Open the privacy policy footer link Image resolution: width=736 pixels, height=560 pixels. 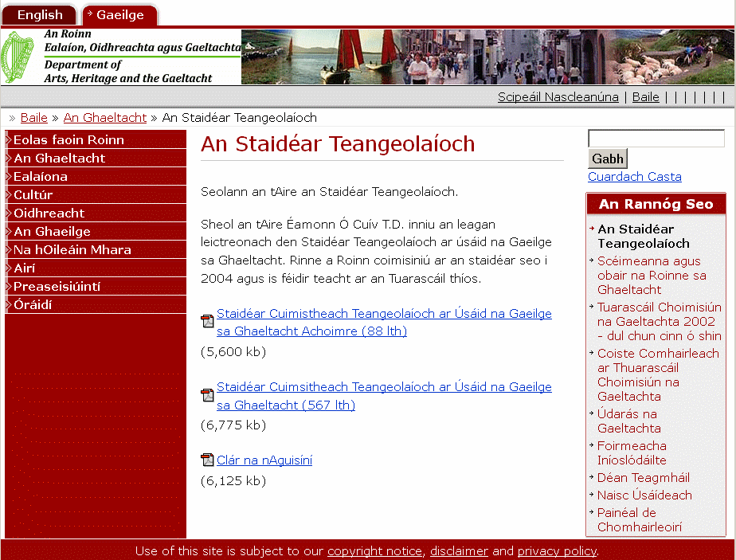[556, 551]
